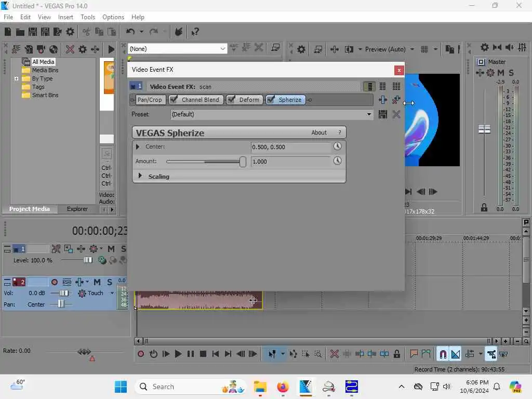Click the Center value input field

coord(291,147)
